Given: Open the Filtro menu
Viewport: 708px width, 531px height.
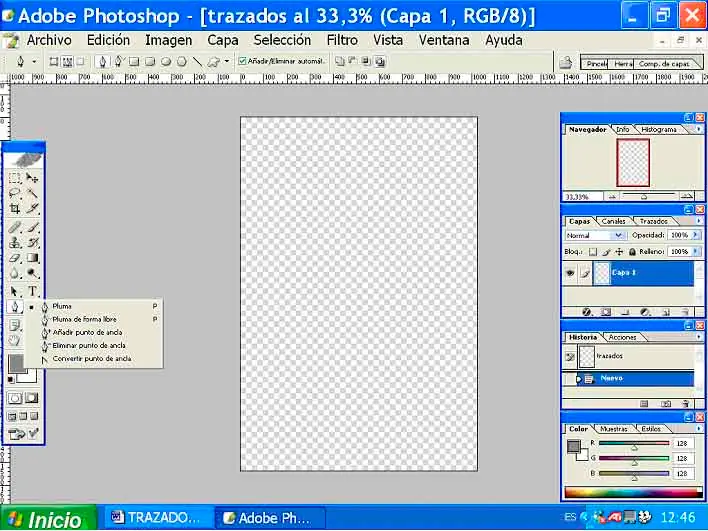Looking at the screenshot, I should (x=342, y=40).
